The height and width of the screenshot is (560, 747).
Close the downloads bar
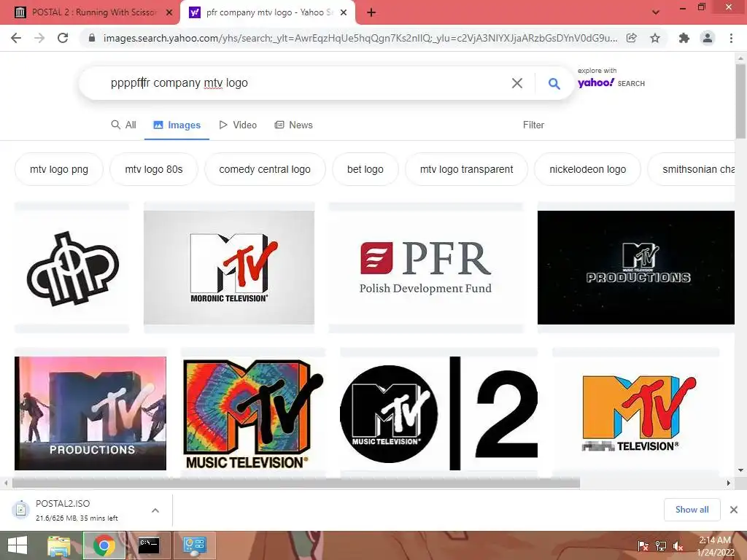tap(734, 510)
